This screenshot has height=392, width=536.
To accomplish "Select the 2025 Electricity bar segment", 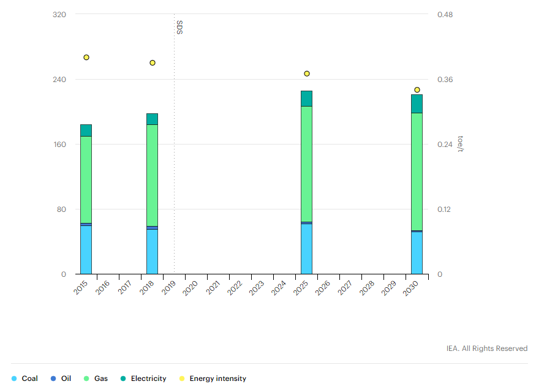I will click(306, 99).
